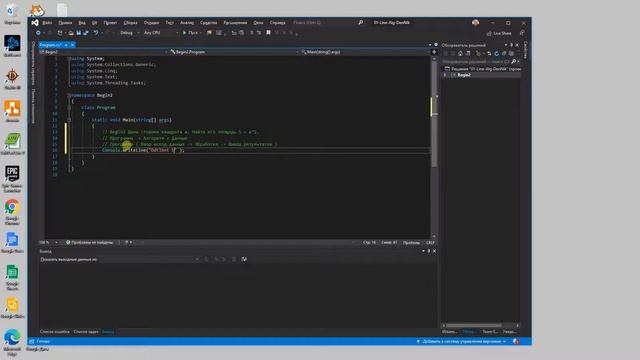Click the Visual Studio logo icon

point(35,23)
